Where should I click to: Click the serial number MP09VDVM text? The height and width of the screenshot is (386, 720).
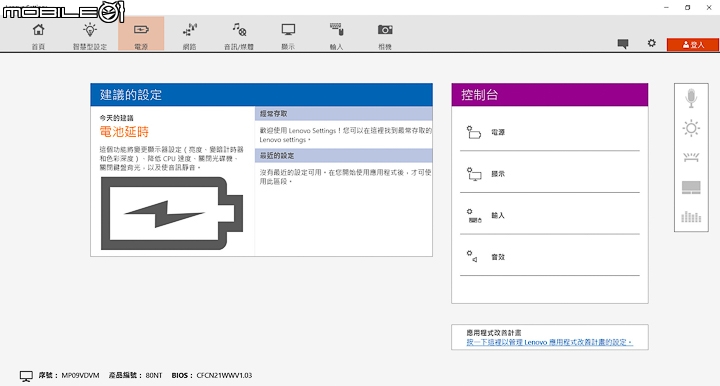coord(80,375)
